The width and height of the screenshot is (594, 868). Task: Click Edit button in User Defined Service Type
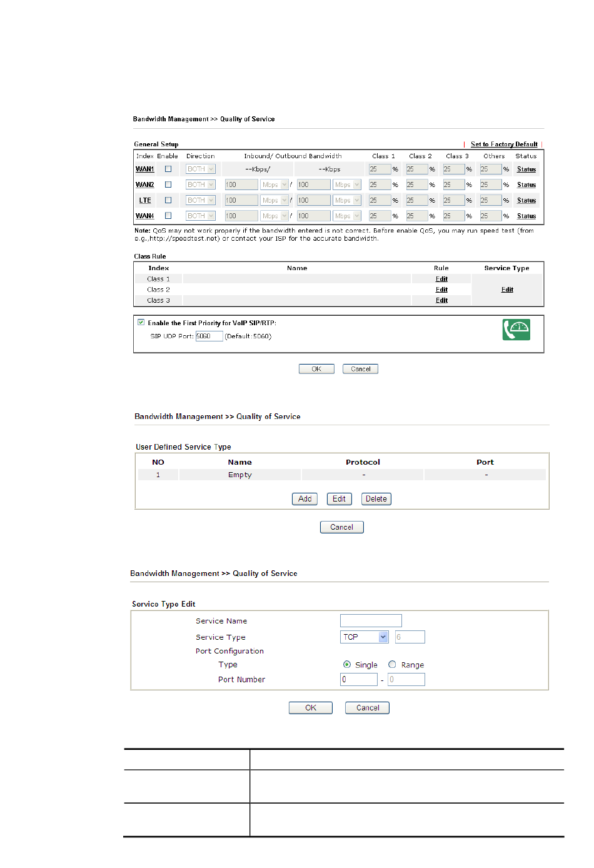point(339,499)
